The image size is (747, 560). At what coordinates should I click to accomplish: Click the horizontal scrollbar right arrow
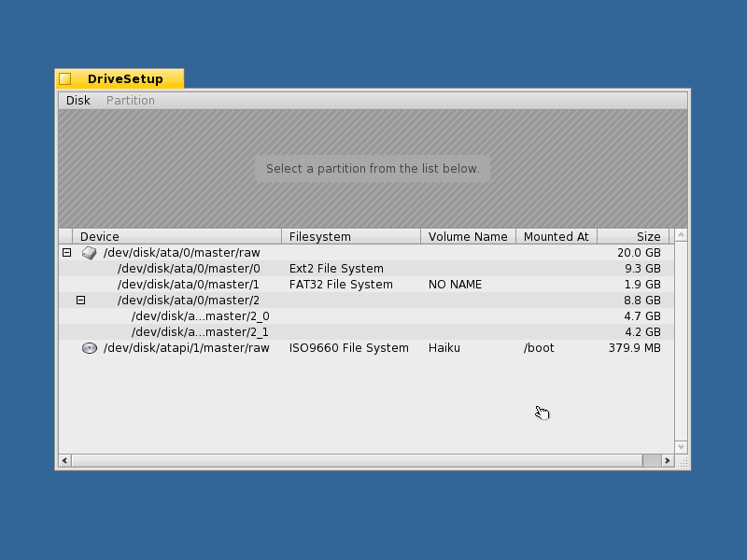tap(668, 460)
